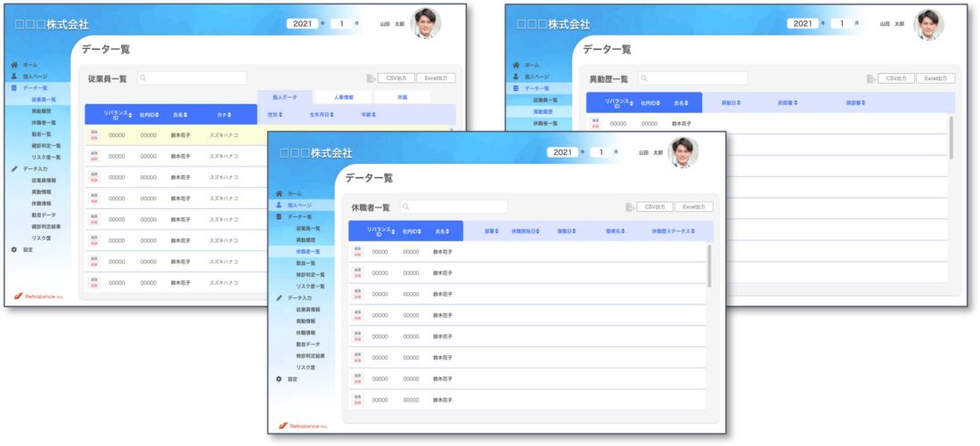Click CSV出力 button in the 従業員一覧 window
This screenshot has height=446, width=980.
(396, 78)
